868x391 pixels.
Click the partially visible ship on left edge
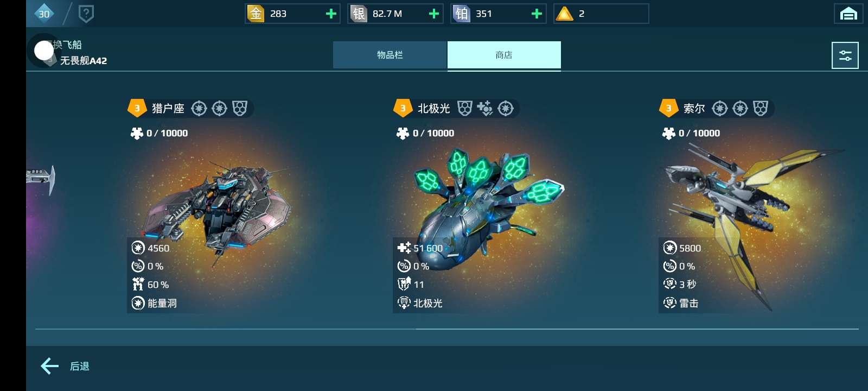(x=41, y=179)
